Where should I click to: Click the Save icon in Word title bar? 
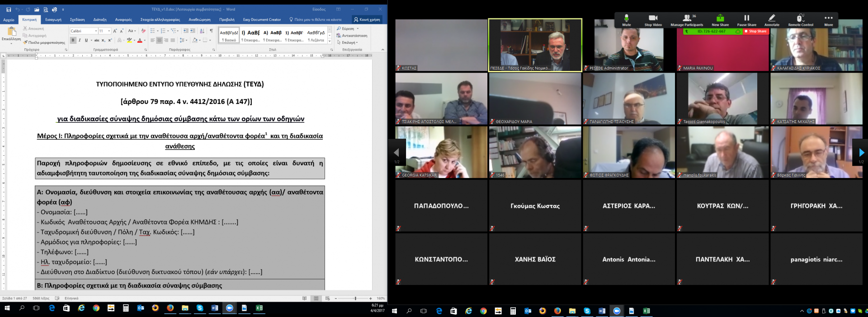[9, 9]
